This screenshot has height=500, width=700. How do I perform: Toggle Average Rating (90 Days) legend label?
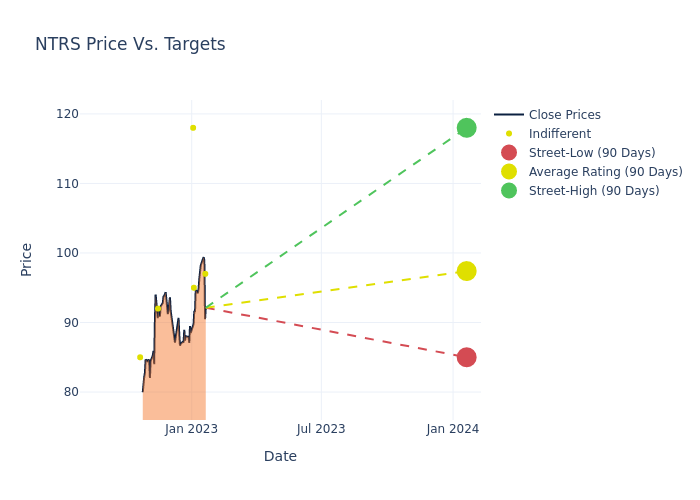point(605,172)
